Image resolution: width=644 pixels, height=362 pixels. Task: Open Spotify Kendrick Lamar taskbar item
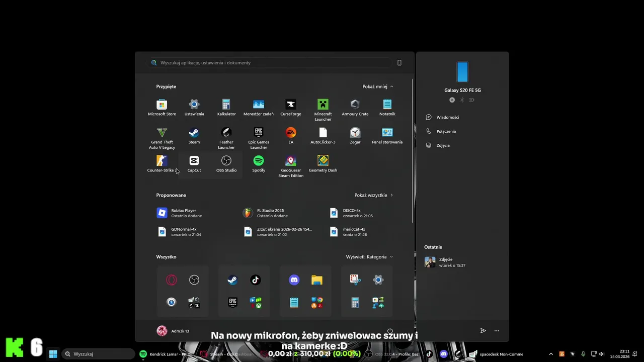[167, 354]
